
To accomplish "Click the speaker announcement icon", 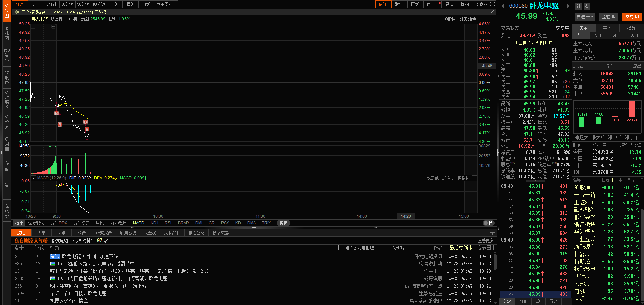I will [17, 12].
